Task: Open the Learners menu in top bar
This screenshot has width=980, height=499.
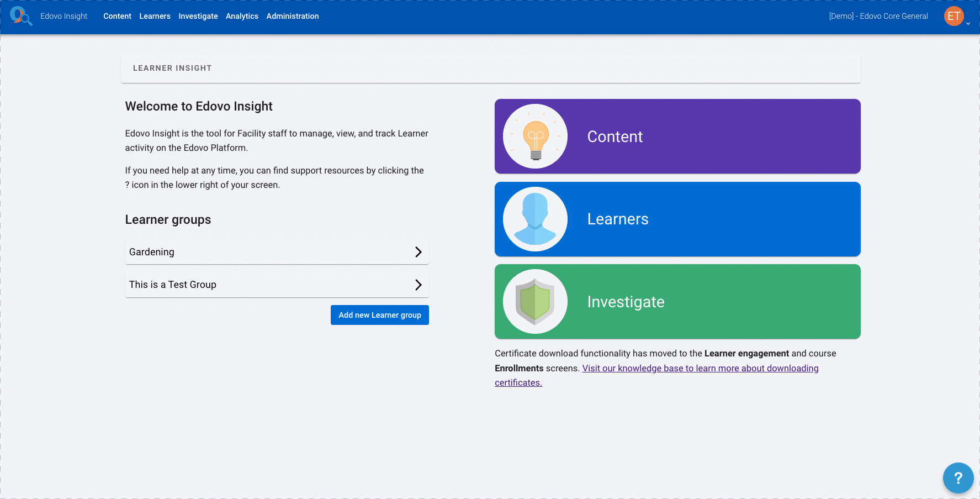Action: pos(155,16)
